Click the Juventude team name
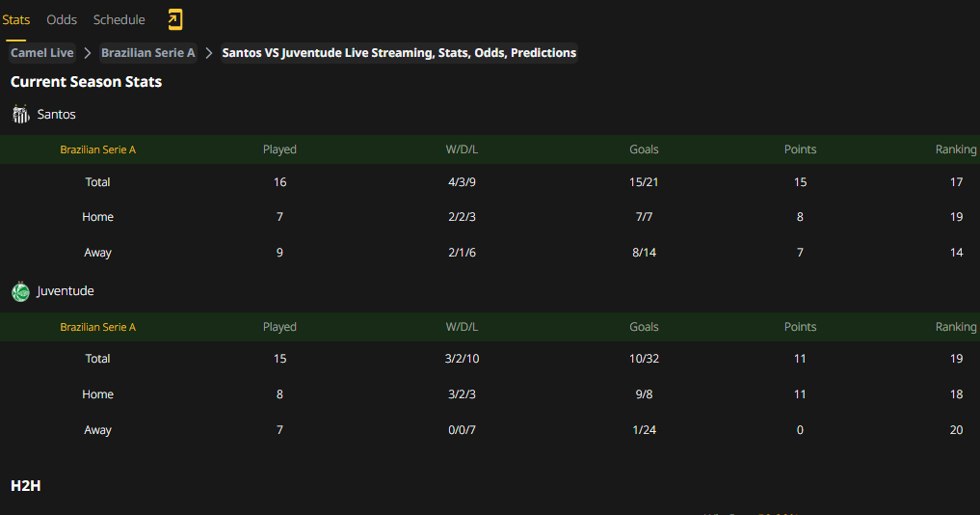 (65, 291)
